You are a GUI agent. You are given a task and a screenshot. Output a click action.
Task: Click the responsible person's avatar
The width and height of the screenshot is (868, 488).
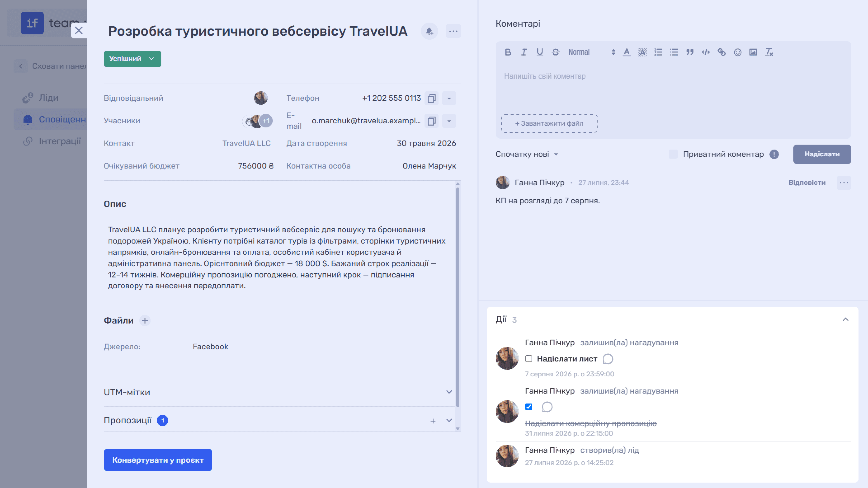click(260, 98)
